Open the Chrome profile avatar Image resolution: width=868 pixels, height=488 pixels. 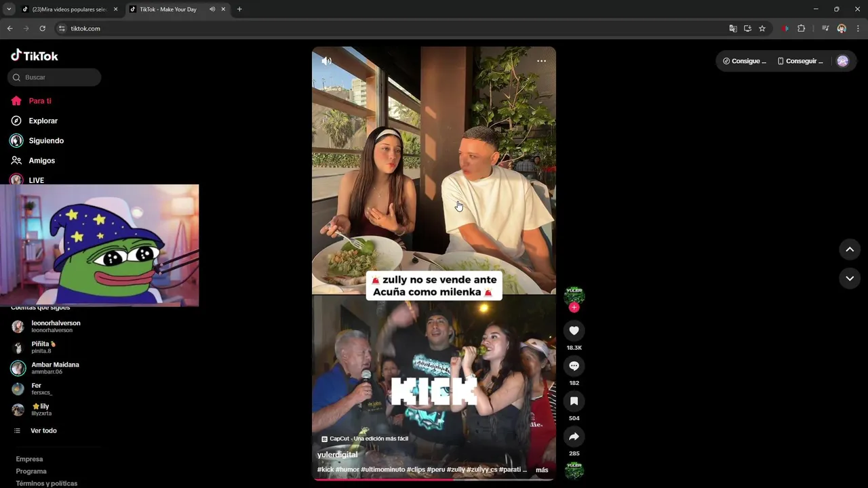(x=842, y=28)
